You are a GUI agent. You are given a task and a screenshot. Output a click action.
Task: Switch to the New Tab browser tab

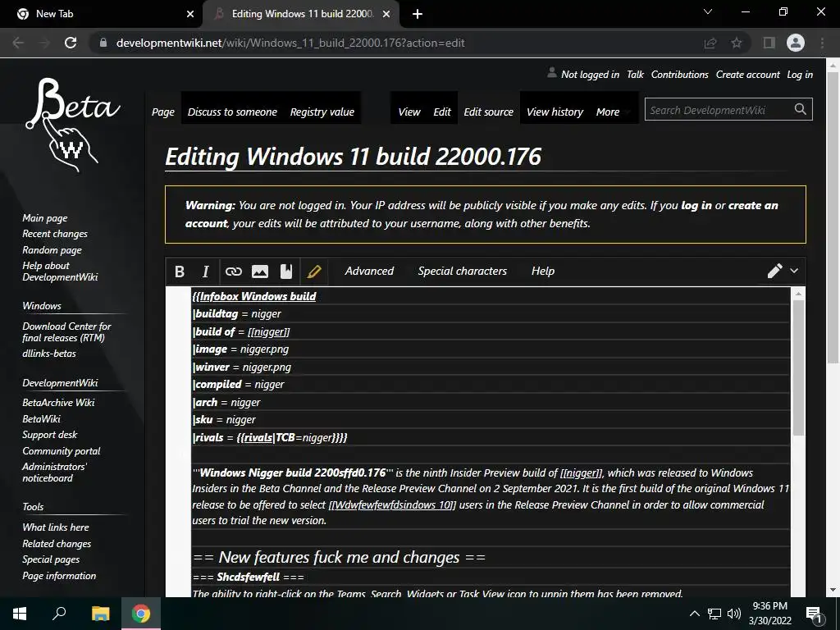pos(101,14)
